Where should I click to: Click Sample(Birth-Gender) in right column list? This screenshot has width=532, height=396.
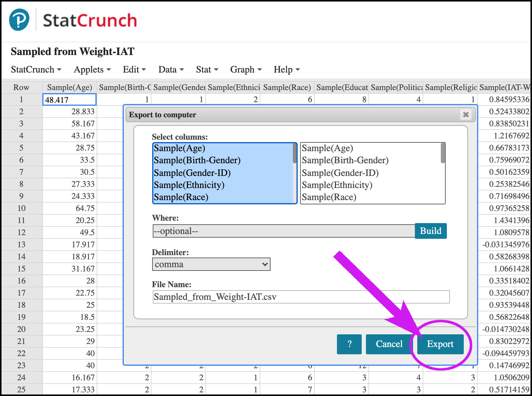pos(371,161)
